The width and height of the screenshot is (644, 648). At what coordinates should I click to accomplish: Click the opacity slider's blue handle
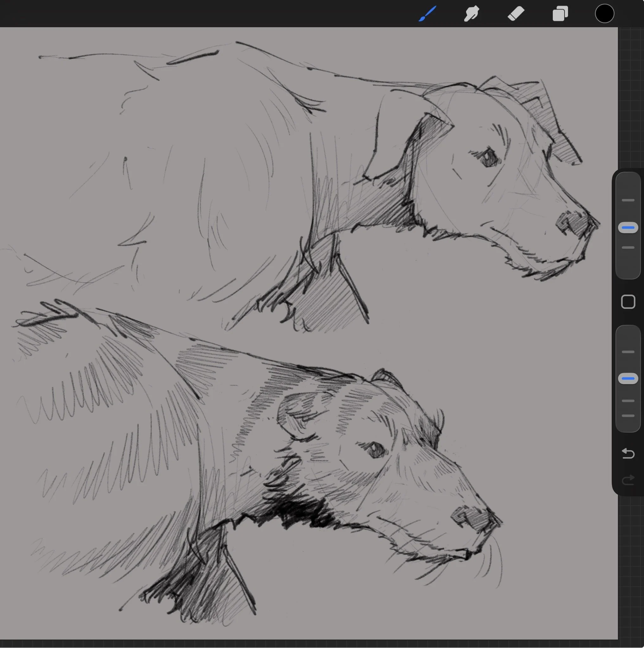click(628, 379)
